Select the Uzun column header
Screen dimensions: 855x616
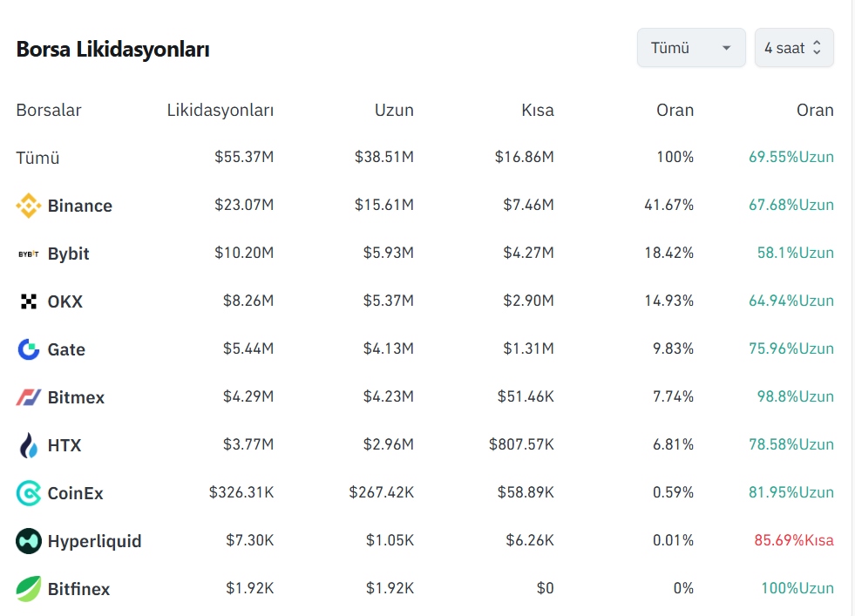click(394, 110)
